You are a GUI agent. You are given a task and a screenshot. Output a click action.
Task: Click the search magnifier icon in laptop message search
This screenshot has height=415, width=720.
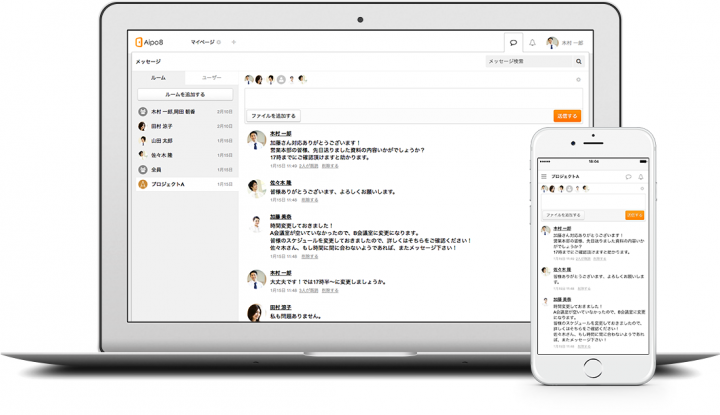(579, 61)
